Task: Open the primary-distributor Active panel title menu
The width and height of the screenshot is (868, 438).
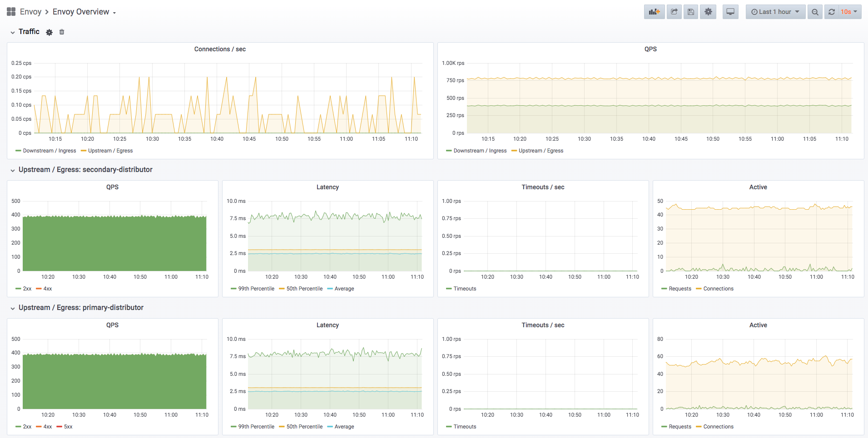Action: tap(758, 325)
